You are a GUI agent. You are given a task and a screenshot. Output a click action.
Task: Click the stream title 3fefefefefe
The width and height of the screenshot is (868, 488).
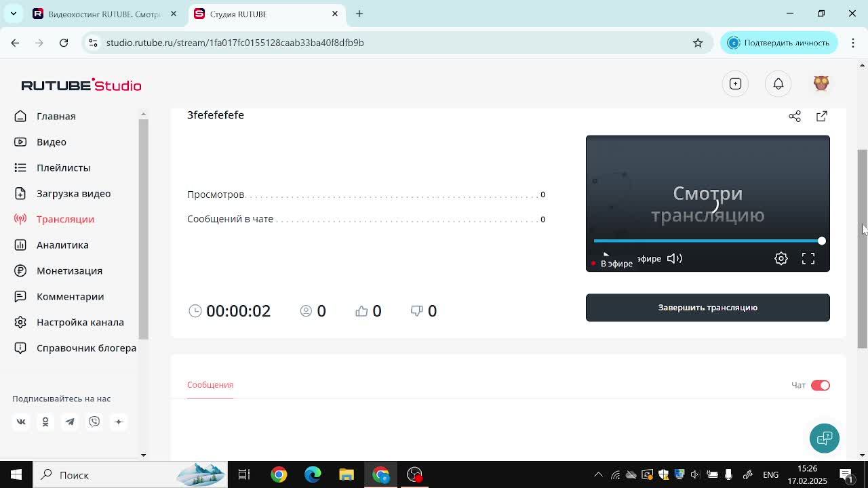coord(216,115)
